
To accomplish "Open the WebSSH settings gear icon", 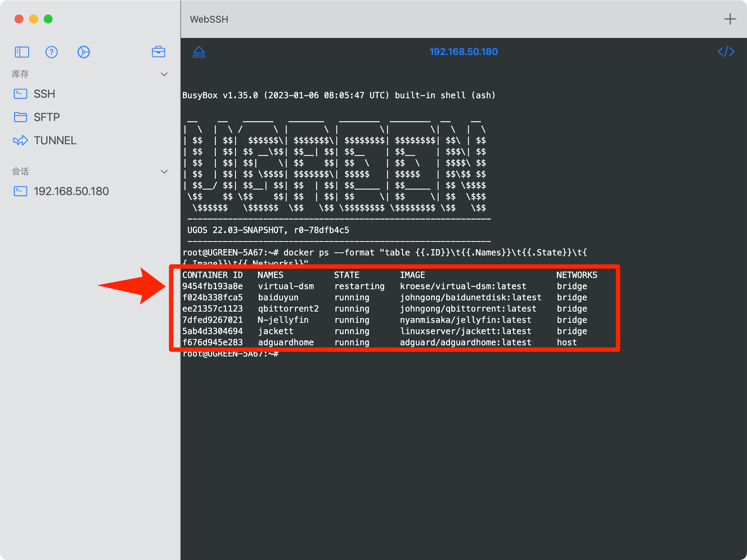I will point(84,52).
